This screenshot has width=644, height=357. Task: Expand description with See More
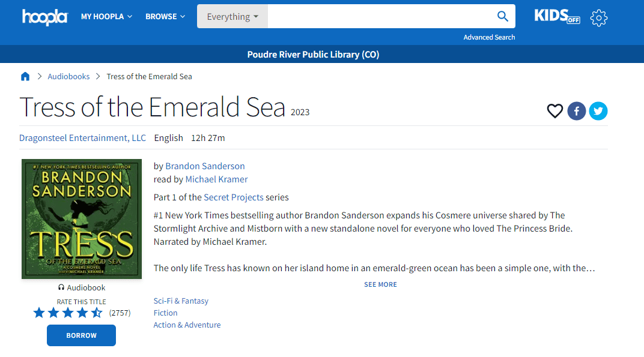pyautogui.click(x=380, y=284)
